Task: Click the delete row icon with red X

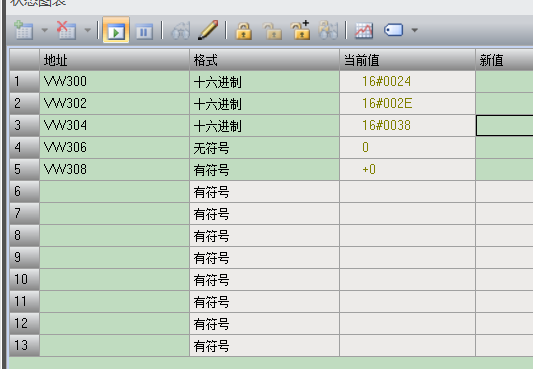Action: (67, 30)
